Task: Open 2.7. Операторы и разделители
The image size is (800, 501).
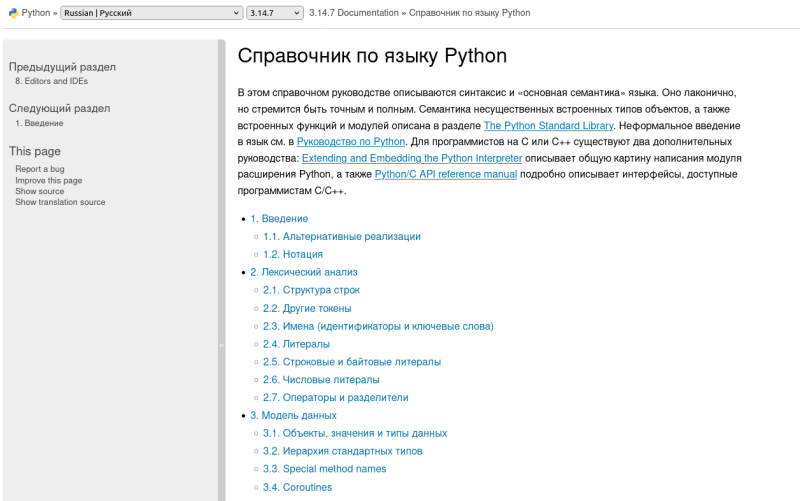Action: point(336,397)
